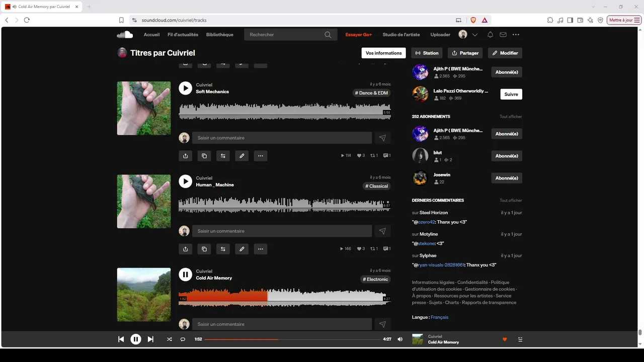This screenshot has height=362, width=644.
Task: Go to the Accueil page
Action: pos(151,35)
